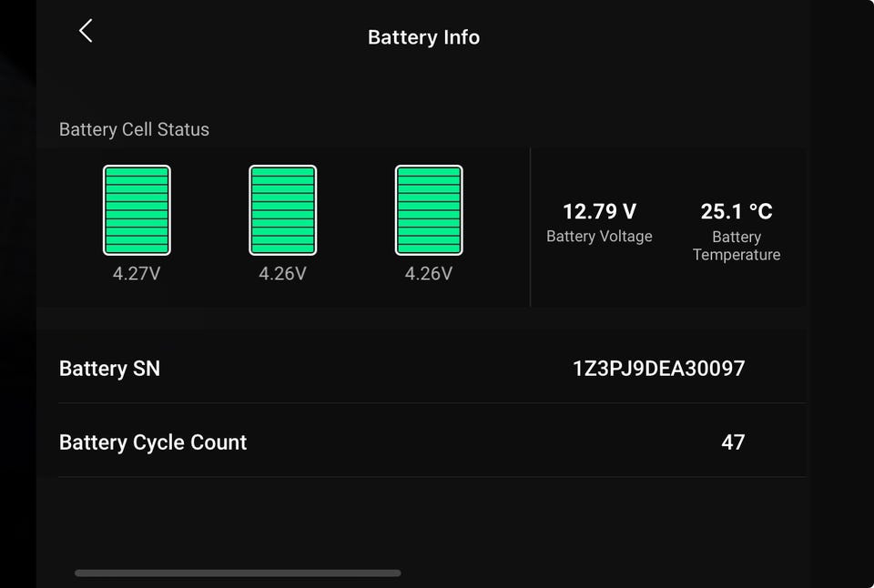Click the Battery Cell Status heading
874x588 pixels.
134,129
